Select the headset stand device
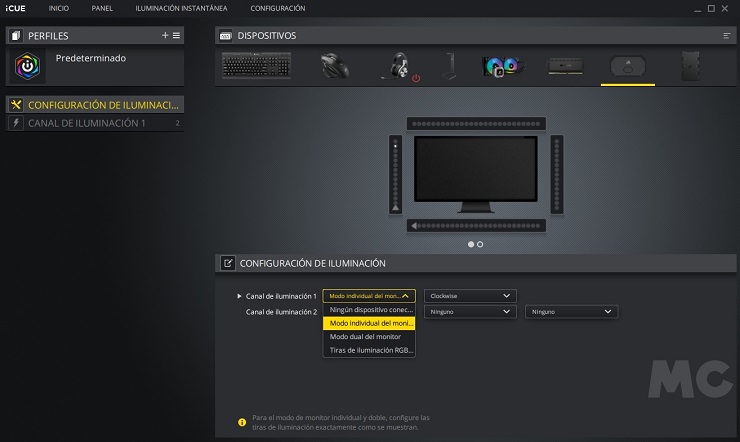740x442 pixels. (x=448, y=67)
